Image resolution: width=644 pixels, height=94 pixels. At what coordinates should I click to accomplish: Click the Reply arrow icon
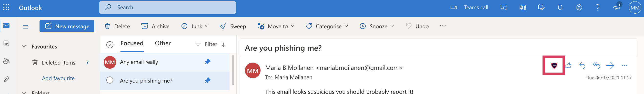click(582, 66)
